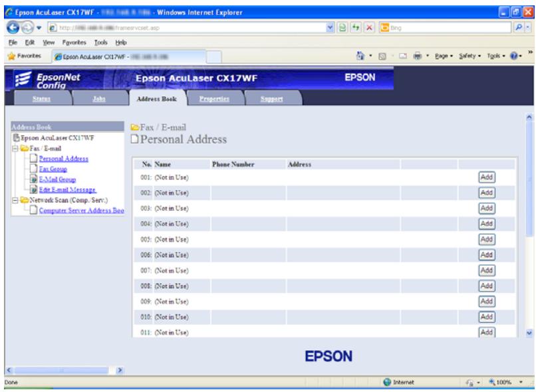The height and width of the screenshot is (392, 536).
Task: Click the E-Mail Group page icon
Action: (x=33, y=179)
